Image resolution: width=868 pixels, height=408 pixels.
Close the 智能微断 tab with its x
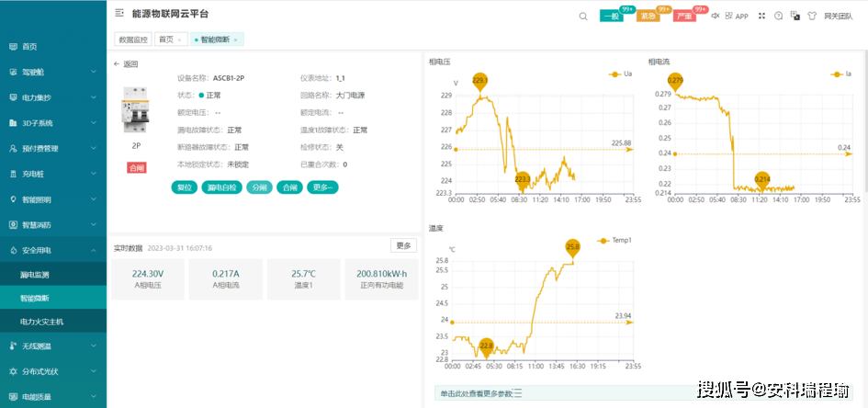tap(235, 40)
